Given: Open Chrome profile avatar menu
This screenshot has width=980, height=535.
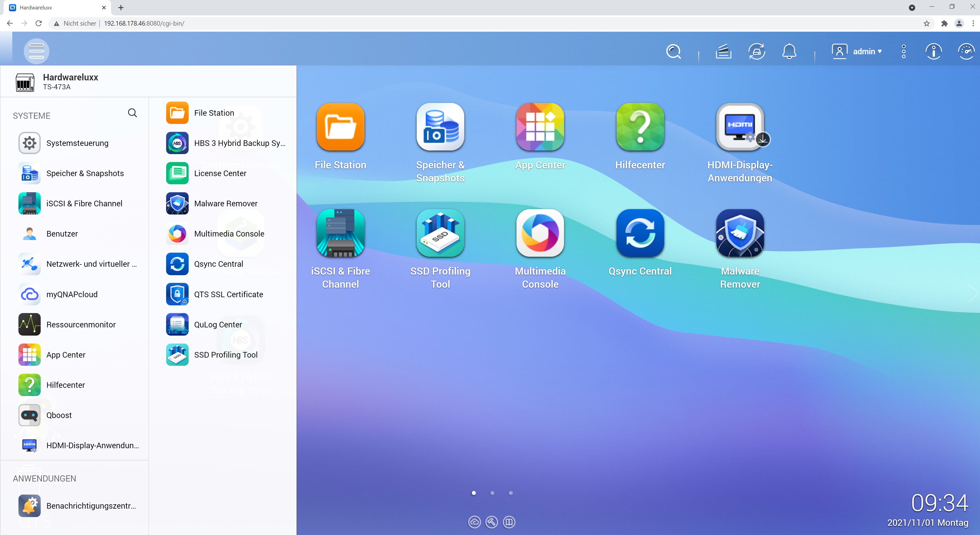Looking at the screenshot, I should pyautogui.click(x=959, y=23).
